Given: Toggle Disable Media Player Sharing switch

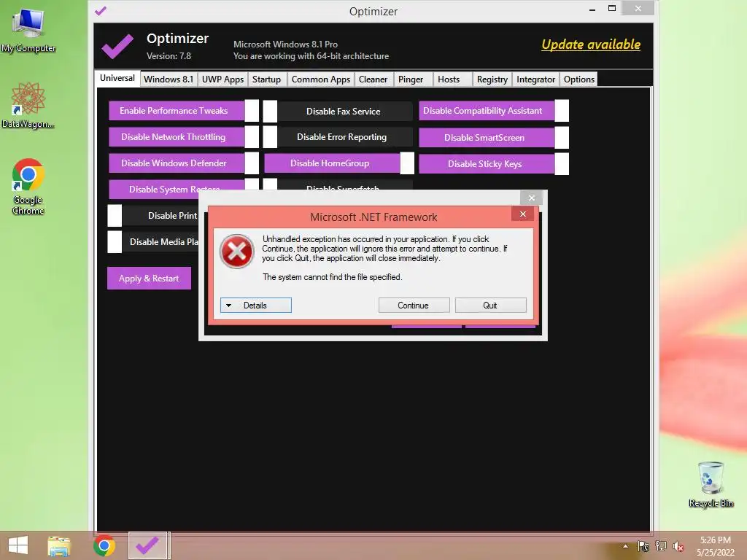Looking at the screenshot, I should coord(115,241).
